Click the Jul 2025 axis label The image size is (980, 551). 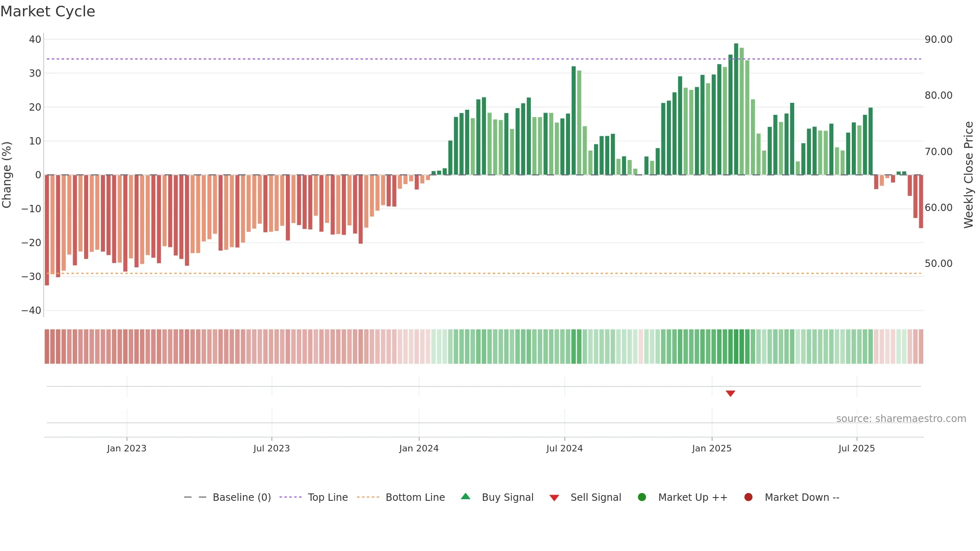[x=857, y=448]
